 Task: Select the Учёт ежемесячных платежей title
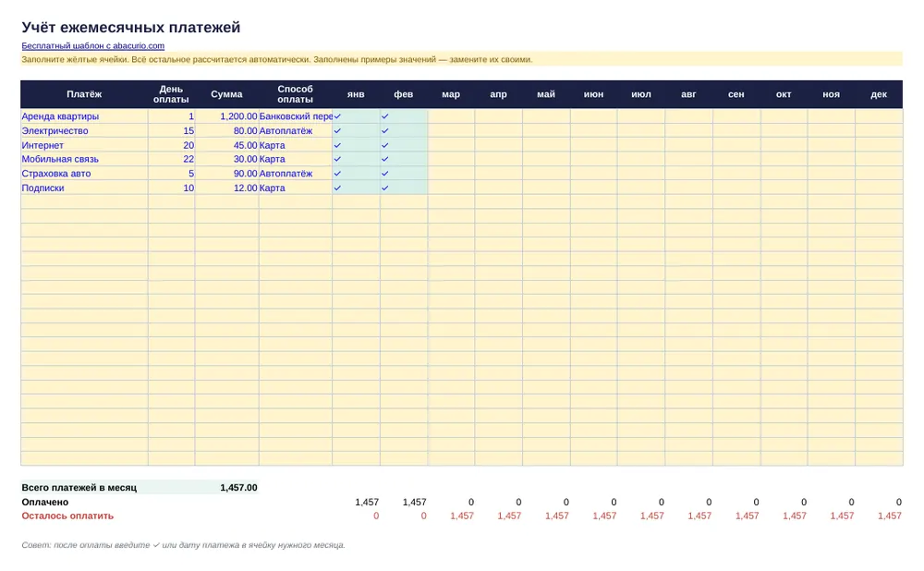pos(131,27)
